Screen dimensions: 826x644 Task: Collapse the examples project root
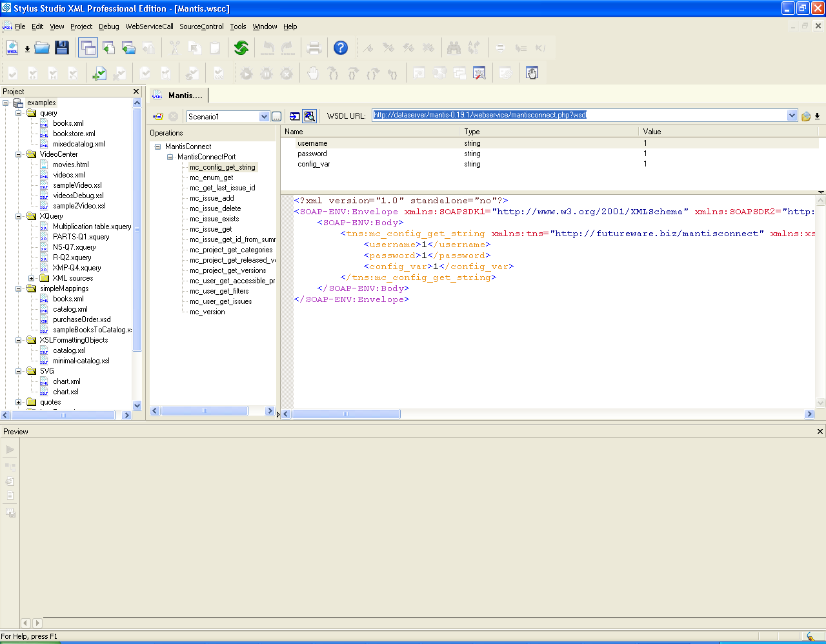tap(6, 103)
